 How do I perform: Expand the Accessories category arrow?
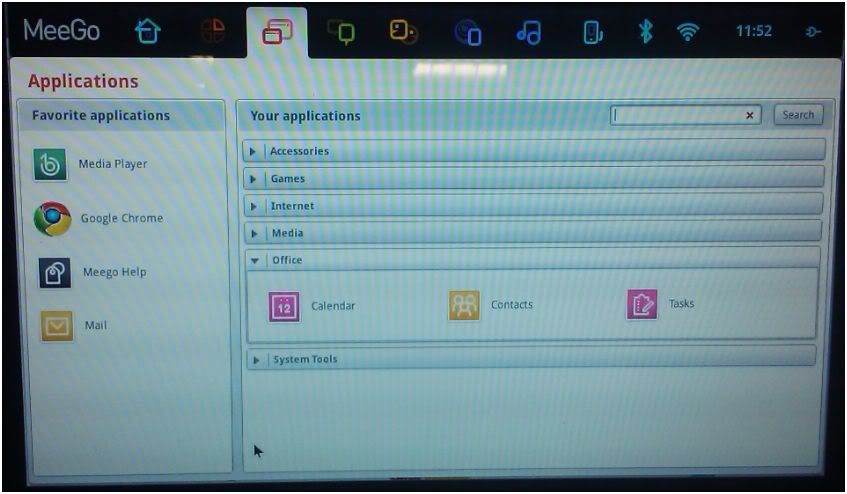tap(252, 152)
